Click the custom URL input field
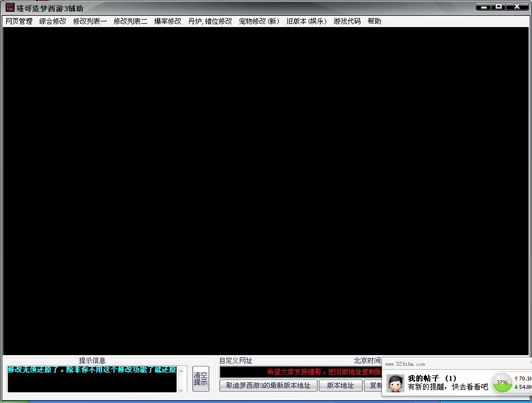This screenshot has width=532, height=403. (301, 372)
